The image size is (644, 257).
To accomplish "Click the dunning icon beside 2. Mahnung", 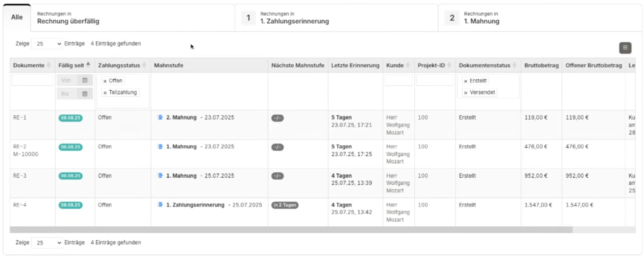I will click(x=160, y=117).
